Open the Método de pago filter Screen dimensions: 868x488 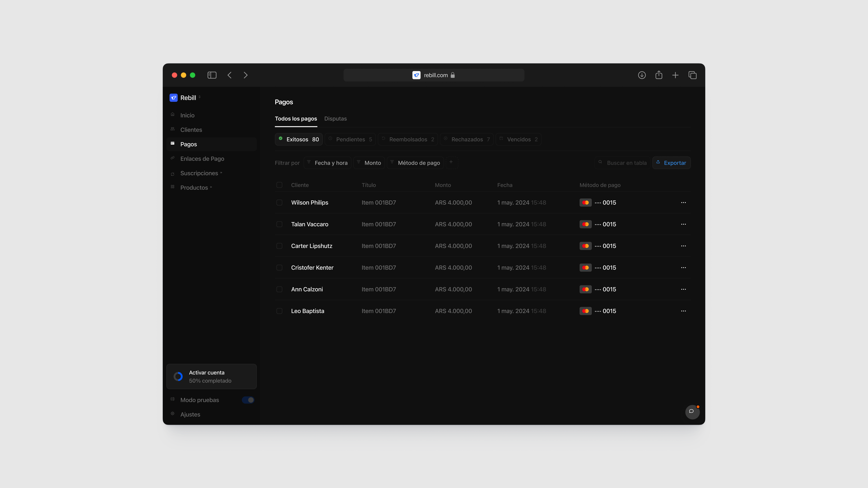pos(415,163)
